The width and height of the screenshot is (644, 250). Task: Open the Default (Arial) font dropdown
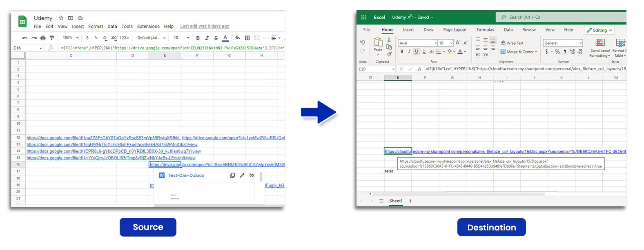click(x=152, y=38)
